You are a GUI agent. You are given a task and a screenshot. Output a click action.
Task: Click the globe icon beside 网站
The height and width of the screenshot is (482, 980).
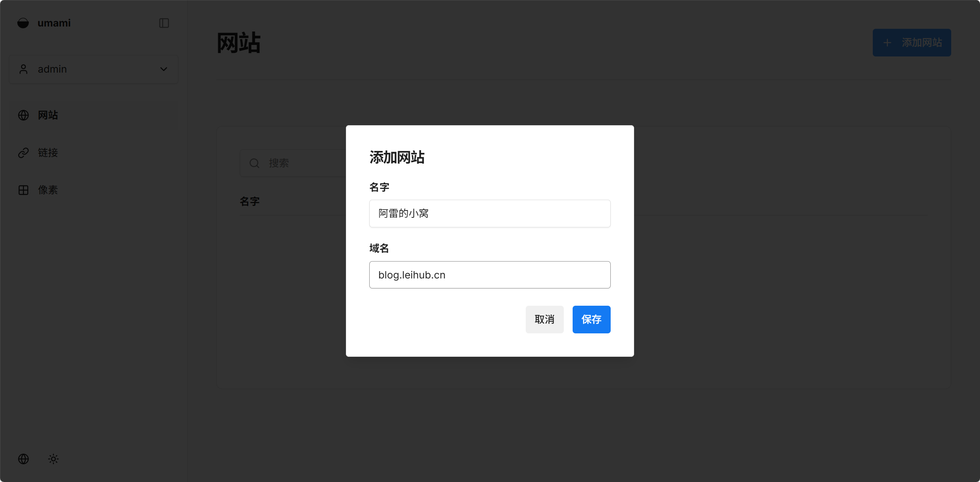pyautogui.click(x=23, y=115)
